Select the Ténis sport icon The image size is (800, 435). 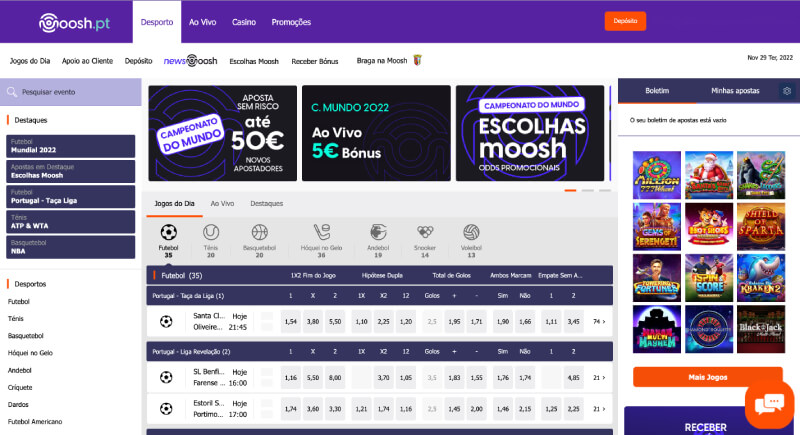click(x=211, y=233)
